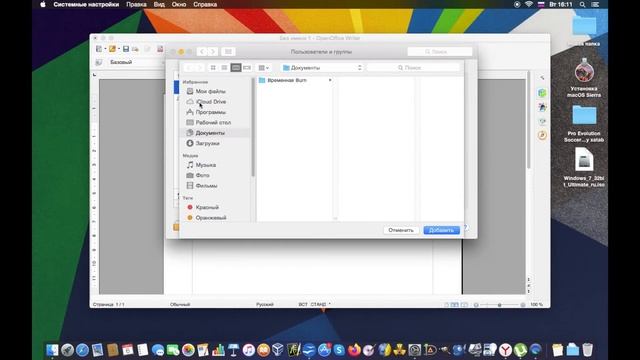The height and width of the screenshot is (360, 640).
Task: Click the file dialog search field
Action: (413, 68)
